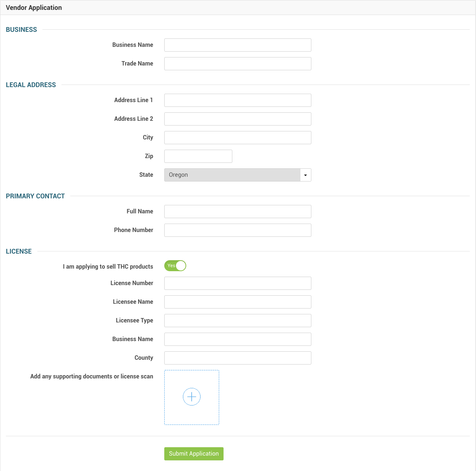
Task: Open the State dropdown arrow
Action: point(306,175)
